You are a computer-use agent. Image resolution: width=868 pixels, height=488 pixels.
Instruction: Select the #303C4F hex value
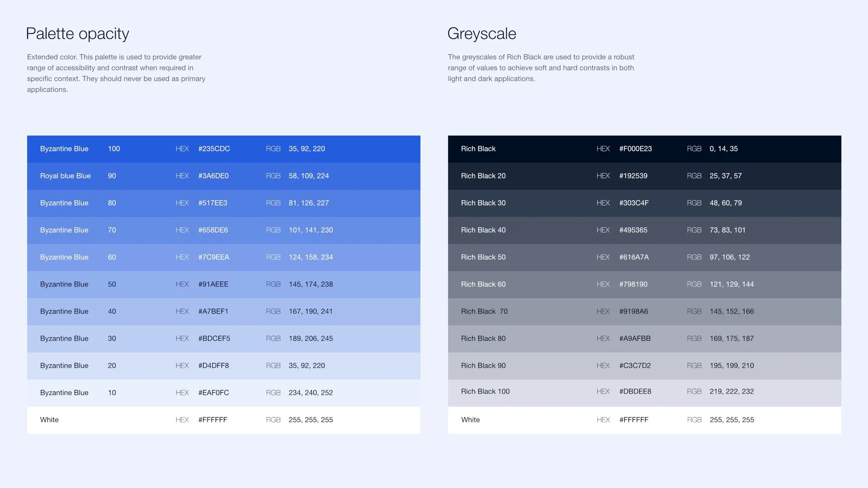tap(634, 203)
